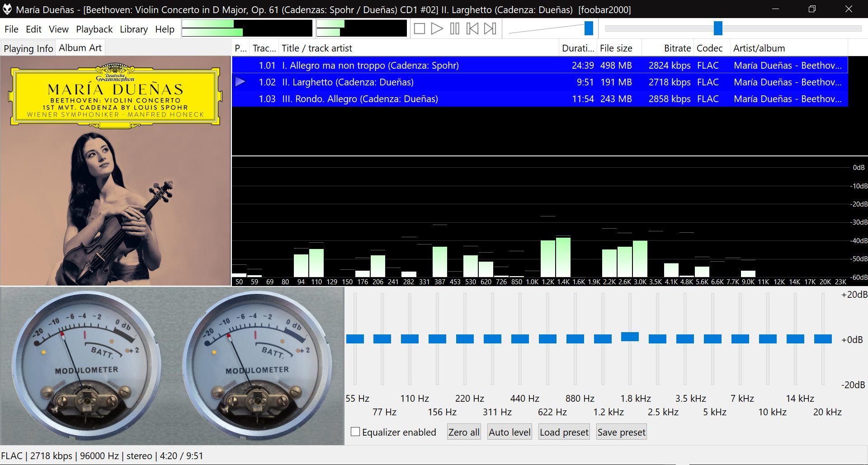The image size is (868, 465).
Task: Click the Save preset button
Action: click(x=622, y=432)
